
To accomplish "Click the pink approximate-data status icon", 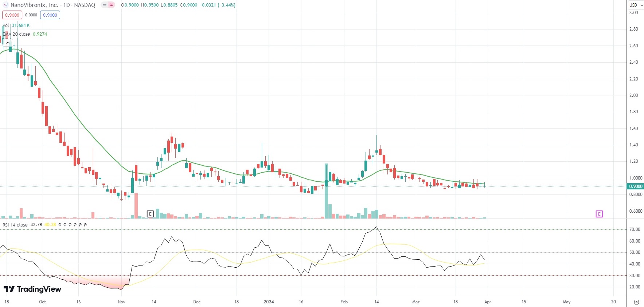I will pyautogui.click(x=111, y=5).
